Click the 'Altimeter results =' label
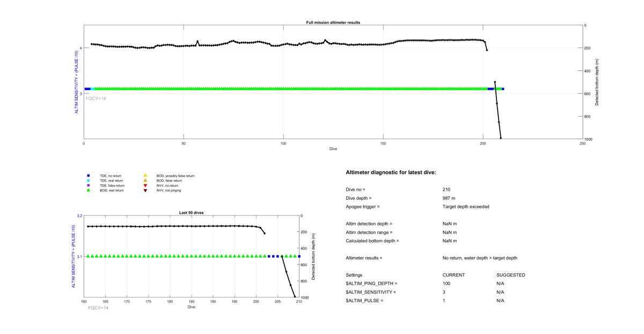 coord(364,258)
